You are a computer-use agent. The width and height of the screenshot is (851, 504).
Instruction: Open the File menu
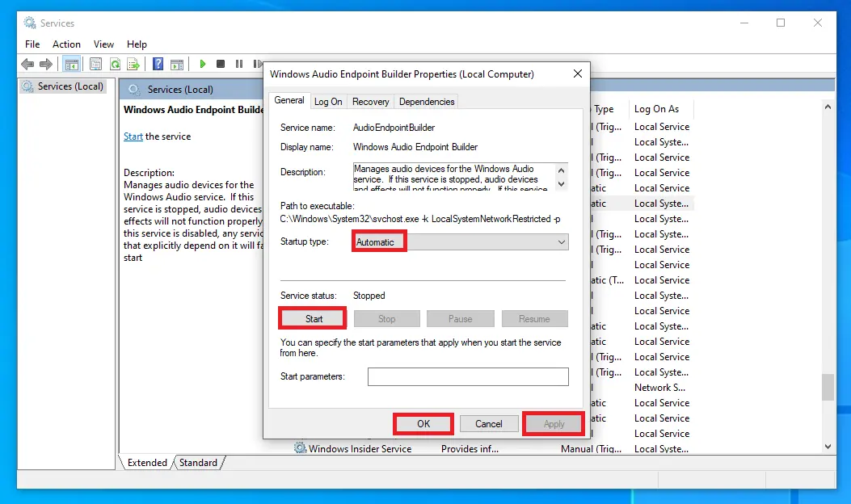point(32,44)
